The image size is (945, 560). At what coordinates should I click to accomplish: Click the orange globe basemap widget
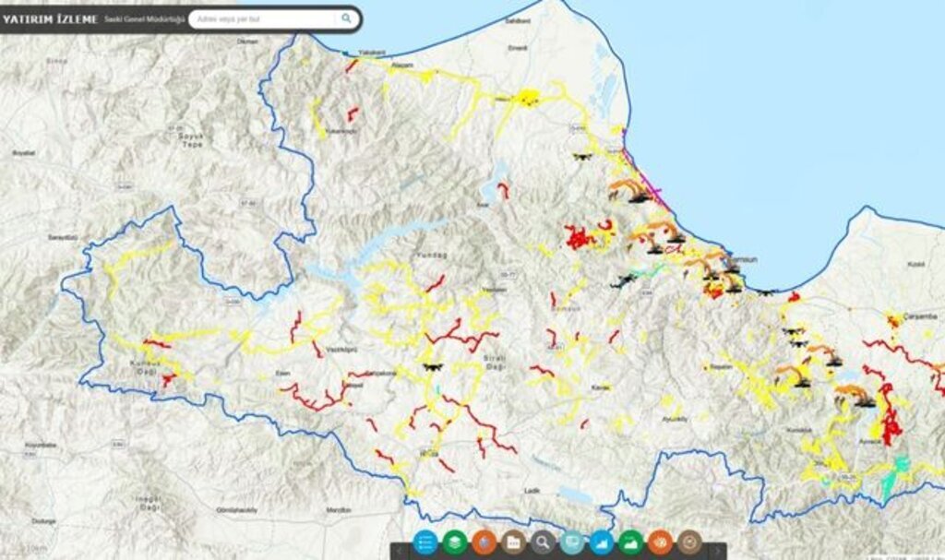click(484, 543)
